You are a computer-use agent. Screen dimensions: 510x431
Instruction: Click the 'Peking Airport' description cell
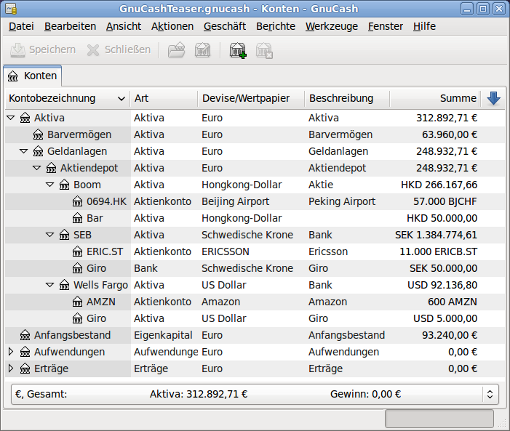pos(342,202)
